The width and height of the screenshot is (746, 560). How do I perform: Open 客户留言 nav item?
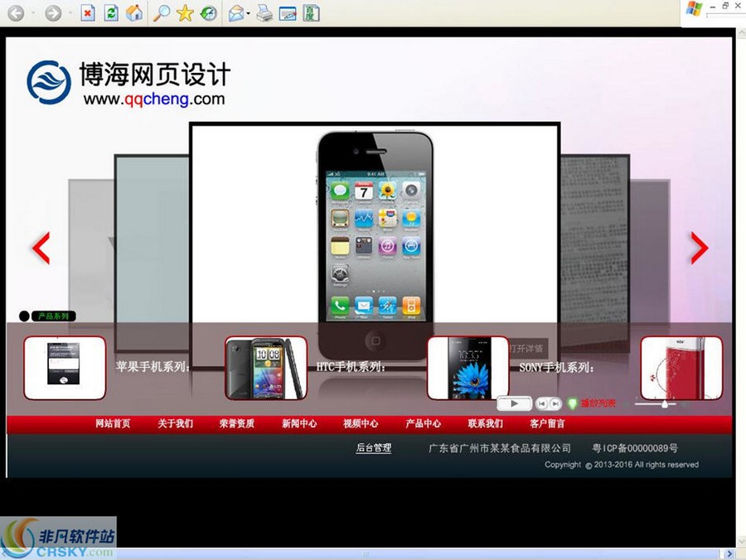pos(547,423)
